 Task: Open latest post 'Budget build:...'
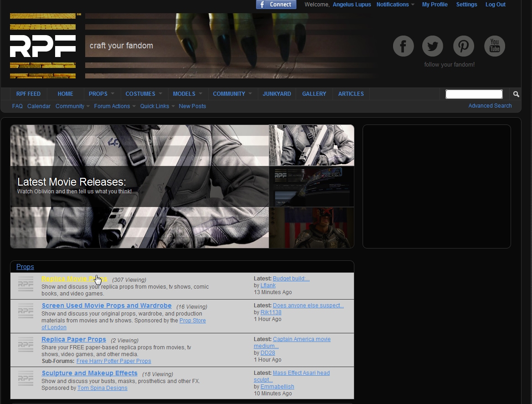(x=291, y=278)
